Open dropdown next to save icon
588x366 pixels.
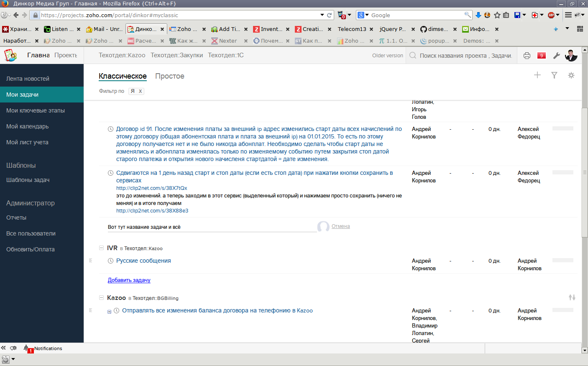(x=524, y=15)
